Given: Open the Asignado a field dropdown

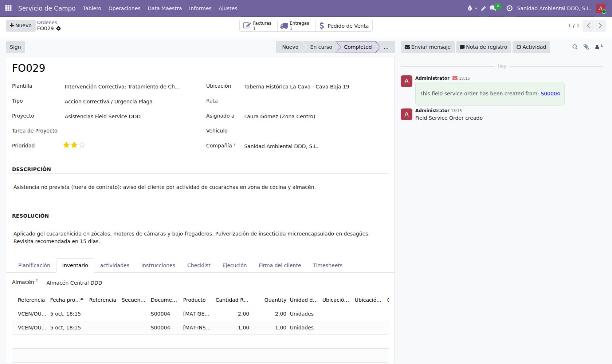Looking at the screenshot, I should (315, 116).
